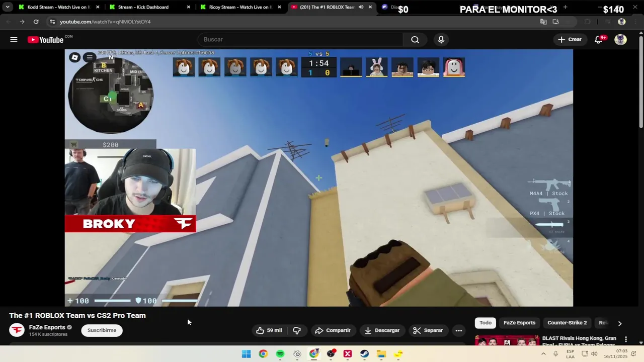Open options for BLAST Rivals suggested video
The image size is (644, 362).
(x=626, y=339)
